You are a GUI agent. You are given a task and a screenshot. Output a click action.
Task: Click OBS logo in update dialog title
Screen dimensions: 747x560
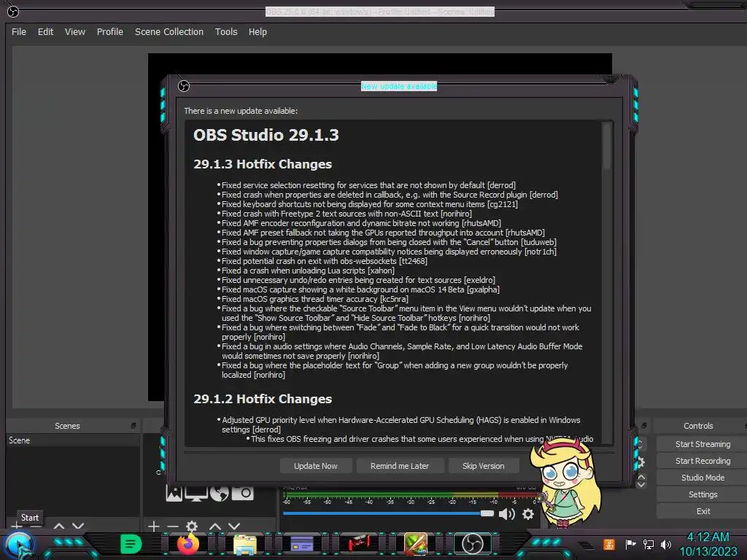coord(184,86)
